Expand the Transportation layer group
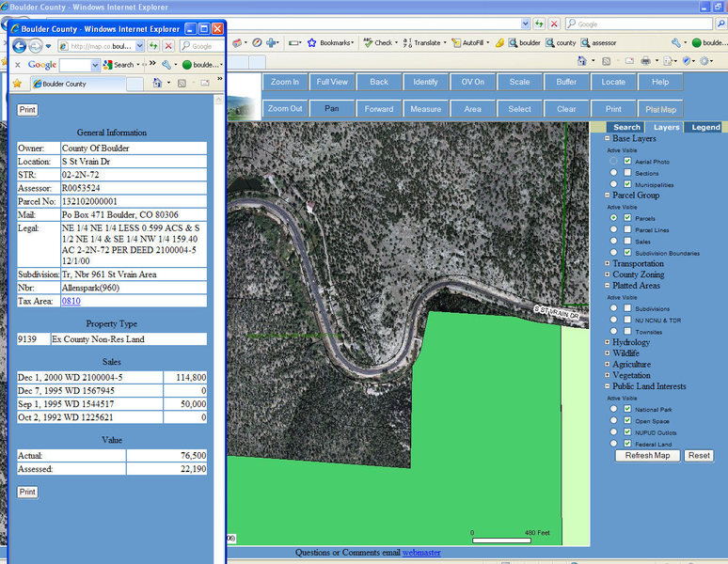Viewport: 728px width, 564px height. click(x=608, y=263)
